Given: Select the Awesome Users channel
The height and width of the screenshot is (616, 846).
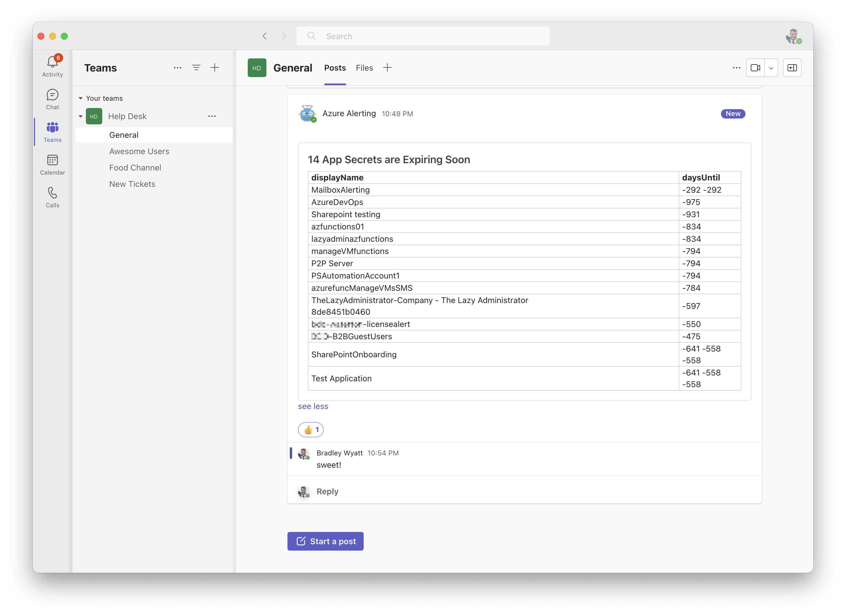Looking at the screenshot, I should (x=139, y=152).
